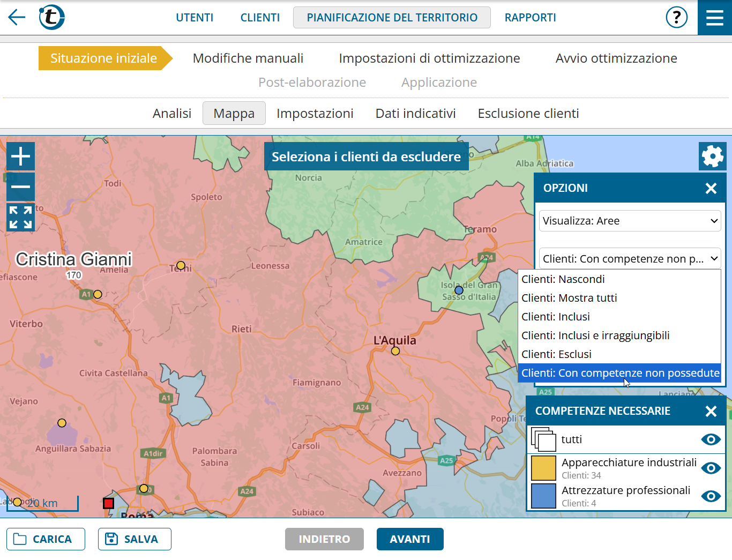Hide Apparecchiature industriali clients on map
Screen dimensions: 732x560
[711, 468]
